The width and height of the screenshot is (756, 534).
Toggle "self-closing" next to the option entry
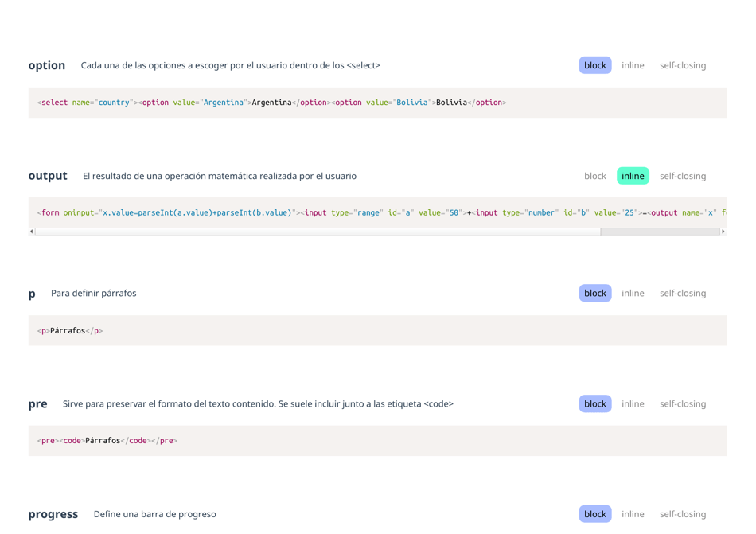click(x=683, y=65)
